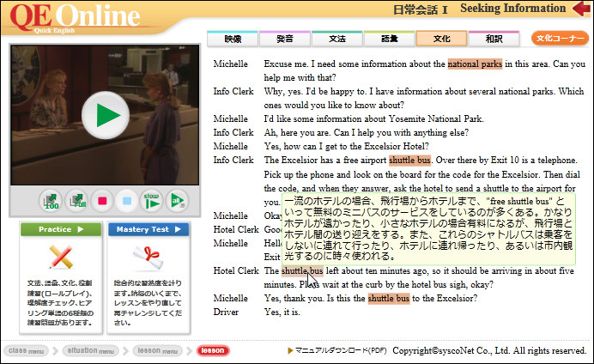Click the 'Driver' speaker label

click(226, 312)
